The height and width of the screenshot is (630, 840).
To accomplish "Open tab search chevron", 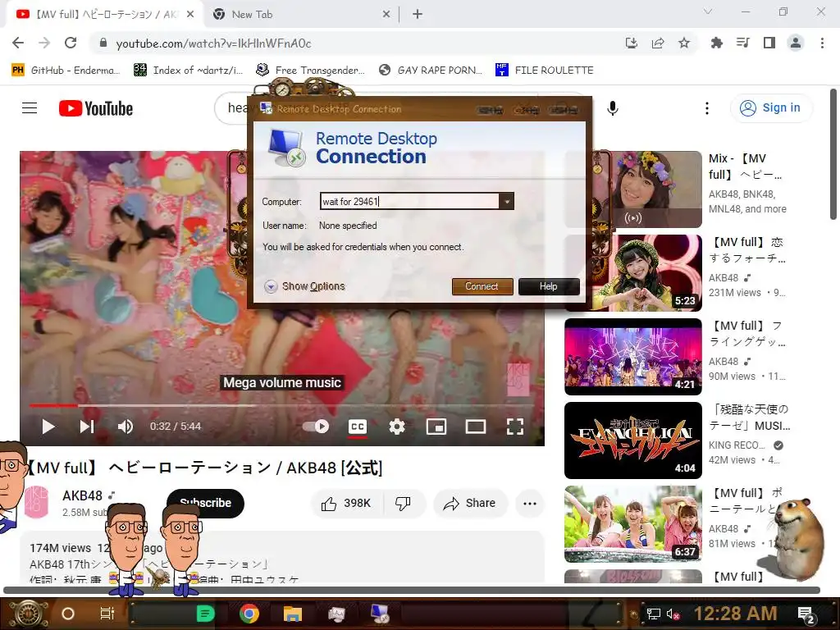I will pyautogui.click(x=708, y=11).
